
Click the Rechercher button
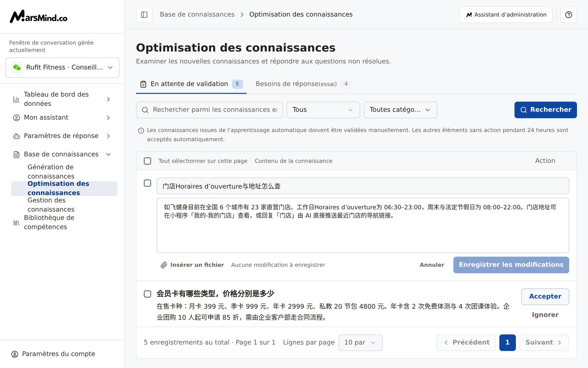coord(546,110)
